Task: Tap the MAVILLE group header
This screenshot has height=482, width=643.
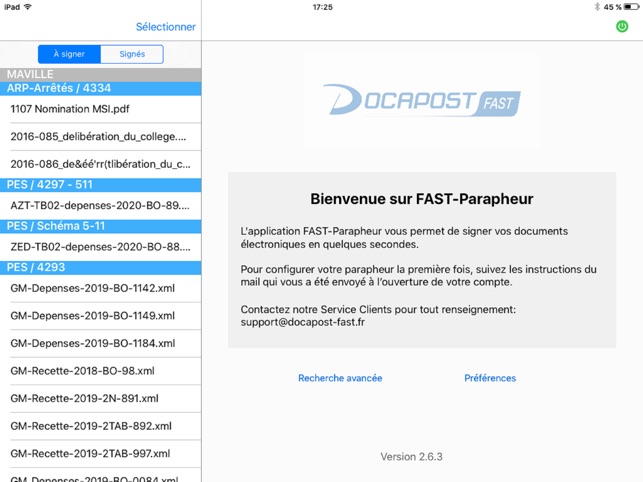Action: pos(100,74)
